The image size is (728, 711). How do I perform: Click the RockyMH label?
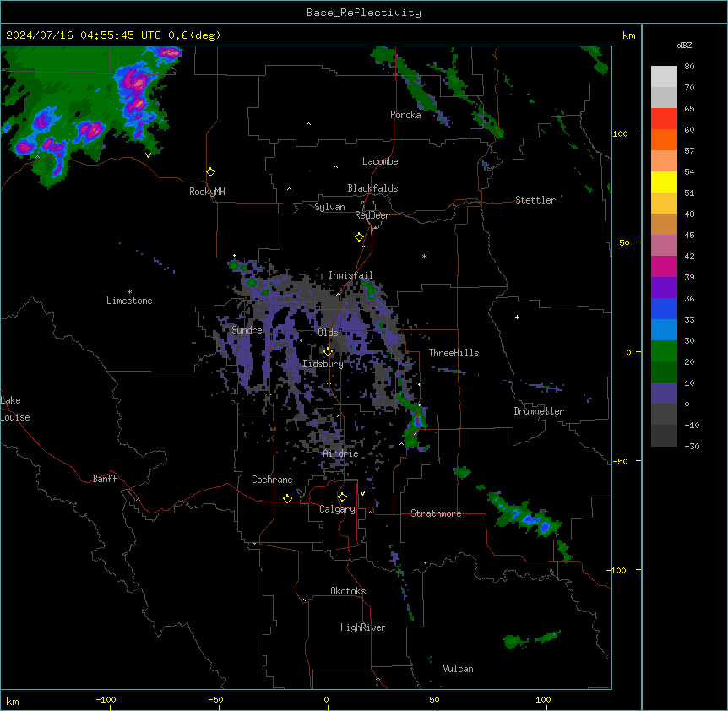[x=207, y=192]
